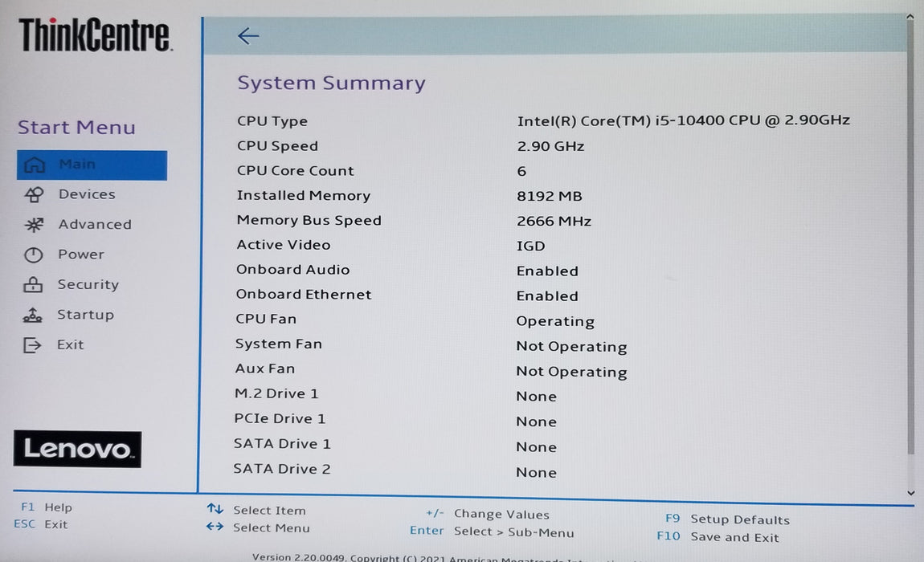Screen dimensions: 924x562
Task: Select the Main menu item
Action: coord(92,165)
